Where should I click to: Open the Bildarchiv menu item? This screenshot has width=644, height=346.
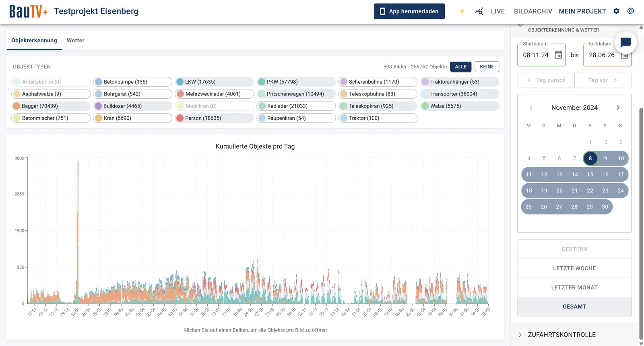(x=533, y=11)
